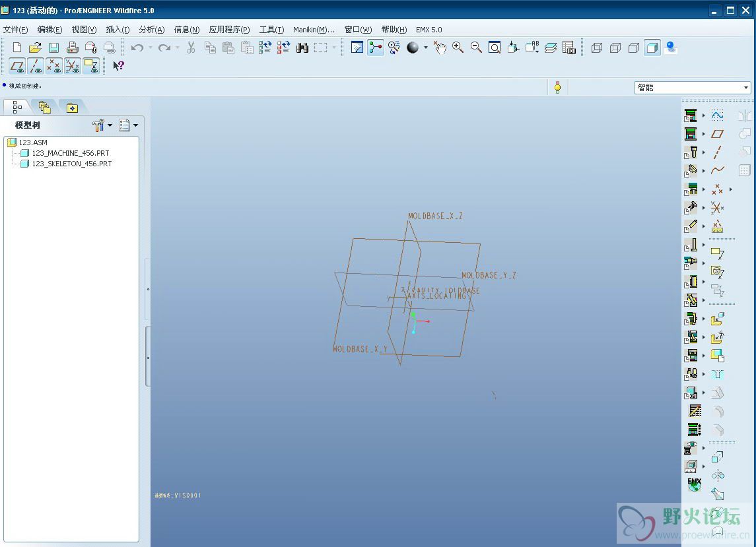
Task: Zoom in with the plus magnifier
Action: point(458,48)
